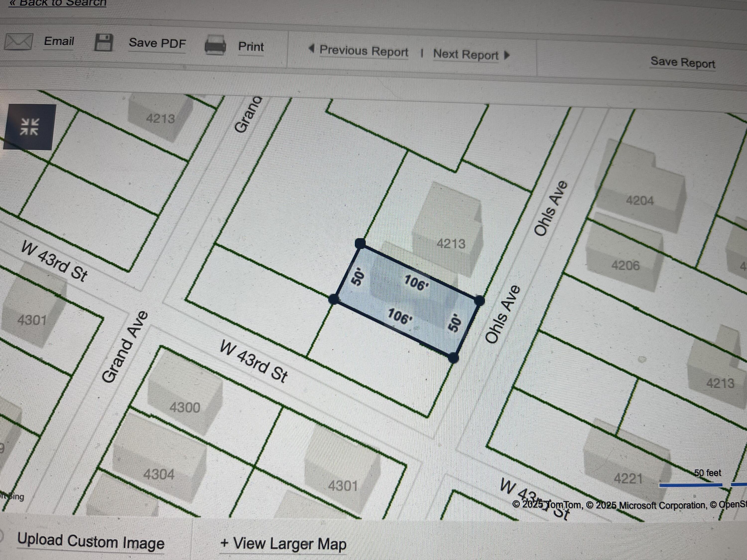The height and width of the screenshot is (560, 747).
Task: Click the parcel corner handle nearest Ohls Ave
Action: [479, 300]
